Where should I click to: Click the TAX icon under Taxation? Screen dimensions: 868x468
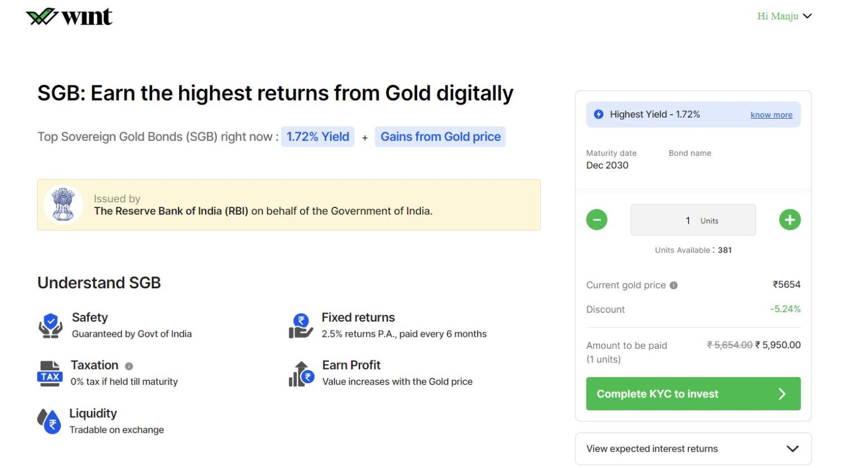[50, 372]
